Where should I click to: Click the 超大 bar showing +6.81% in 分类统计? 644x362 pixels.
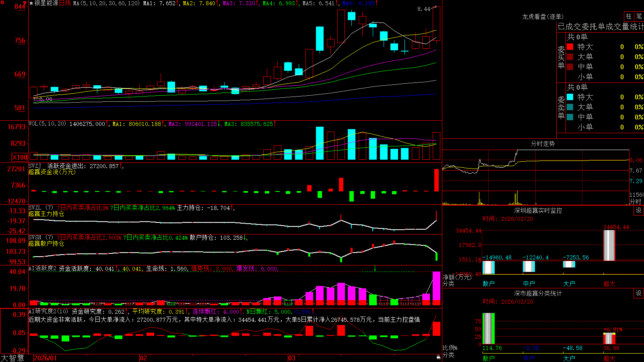tap(609, 338)
